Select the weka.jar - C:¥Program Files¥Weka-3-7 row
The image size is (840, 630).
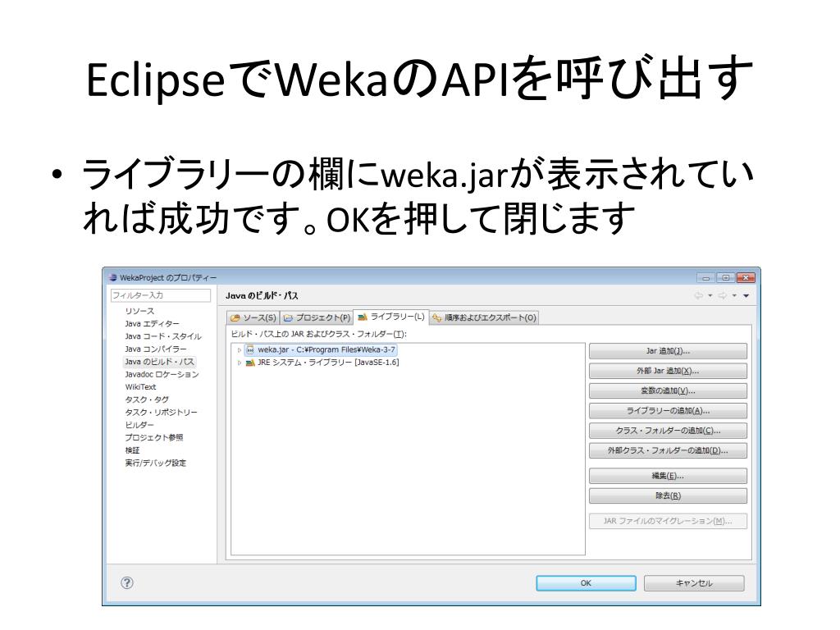pos(321,349)
